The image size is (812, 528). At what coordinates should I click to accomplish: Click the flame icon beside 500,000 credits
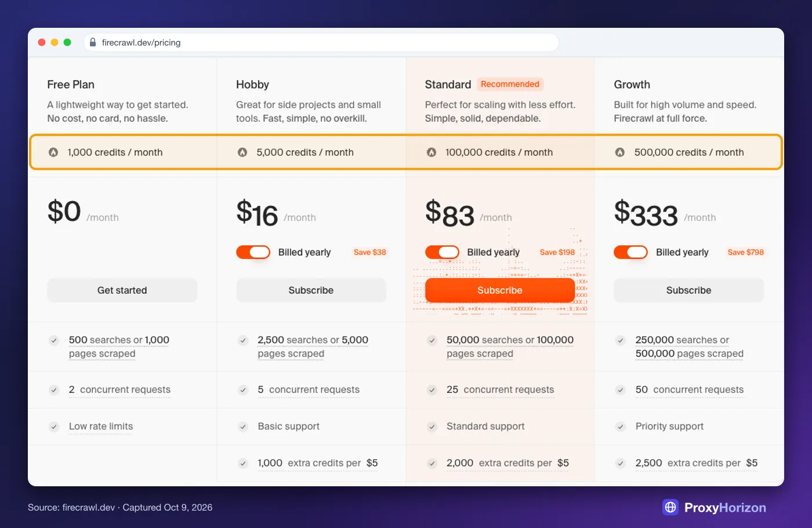click(x=620, y=152)
